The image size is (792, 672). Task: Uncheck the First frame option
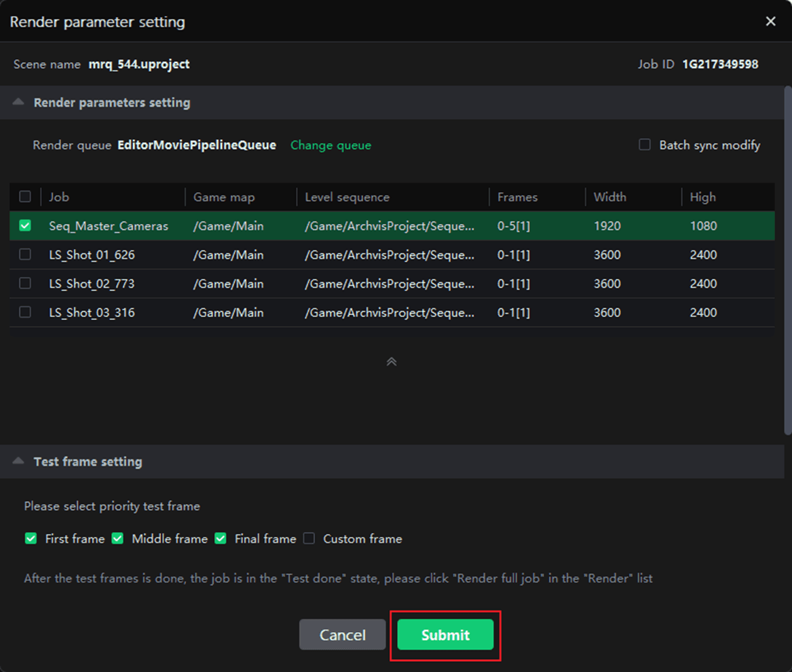tap(31, 538)
